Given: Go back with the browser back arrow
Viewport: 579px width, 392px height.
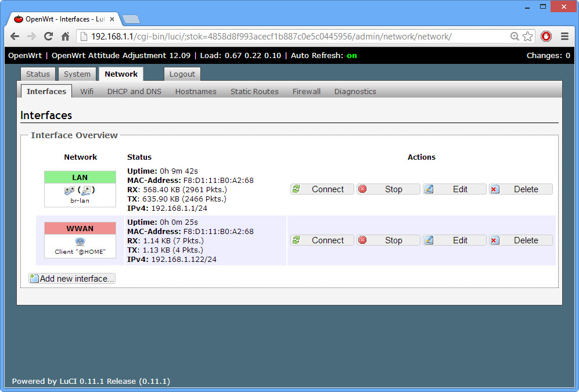Looking at the screenshot, I should [x=15, y=36].
